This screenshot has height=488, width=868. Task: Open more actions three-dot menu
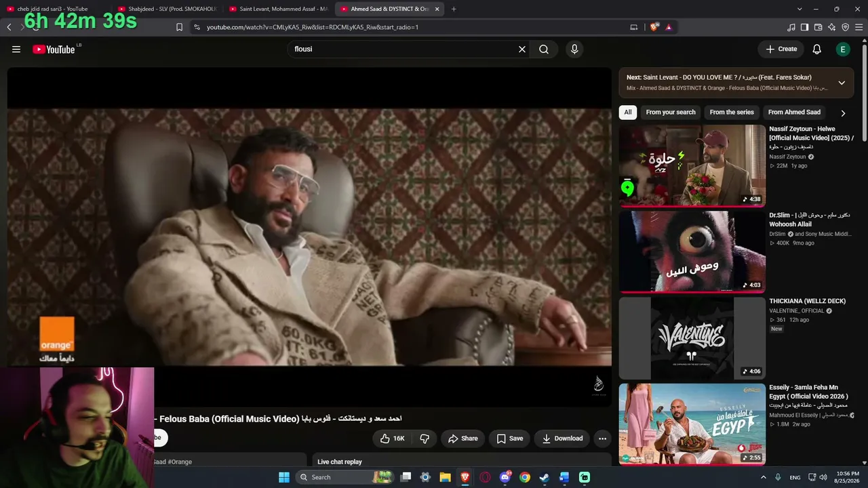pos(602,439)
